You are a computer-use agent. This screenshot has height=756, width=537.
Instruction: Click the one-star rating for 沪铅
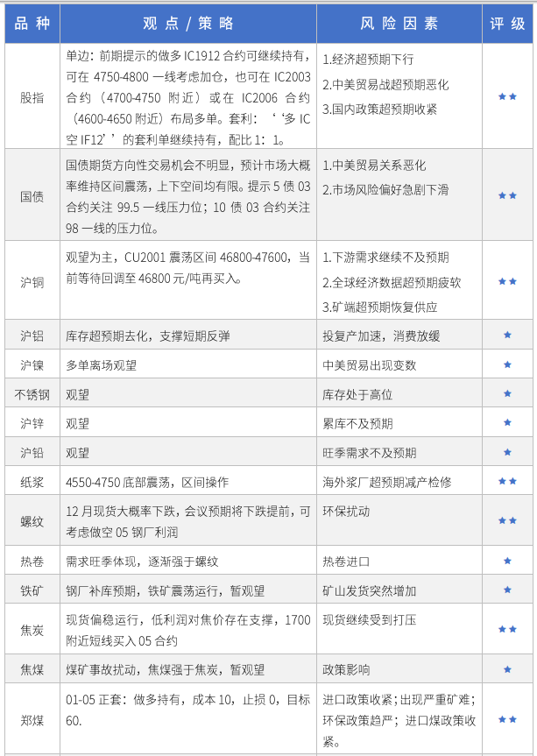click(507, 452)
